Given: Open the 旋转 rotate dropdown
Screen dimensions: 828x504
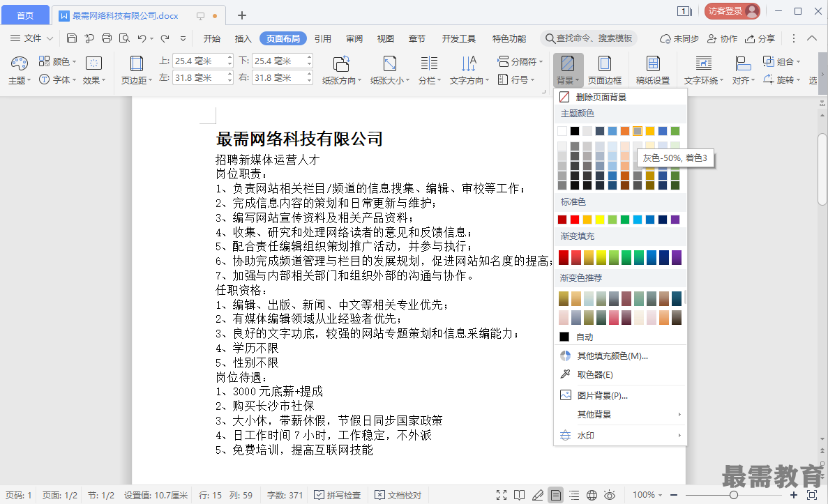Looking at the screenshot, I should 781,79.
